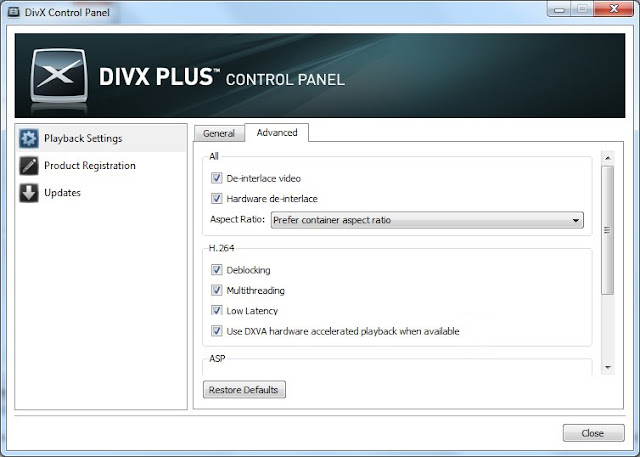640x457 pixels.
Task: Click the "H.264" group label
Action: click(221, 248)
